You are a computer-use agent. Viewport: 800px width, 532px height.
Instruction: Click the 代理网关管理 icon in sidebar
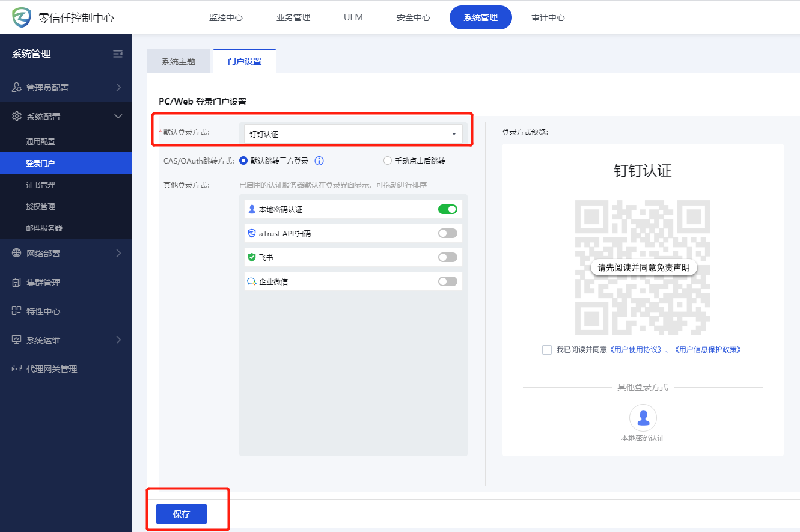pos(17,368)
